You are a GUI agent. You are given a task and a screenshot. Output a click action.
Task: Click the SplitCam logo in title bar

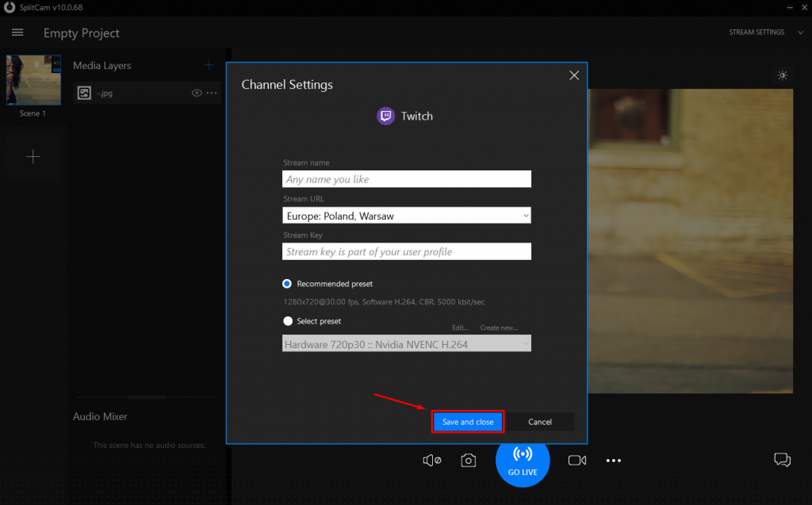click(x=10, y=7)
